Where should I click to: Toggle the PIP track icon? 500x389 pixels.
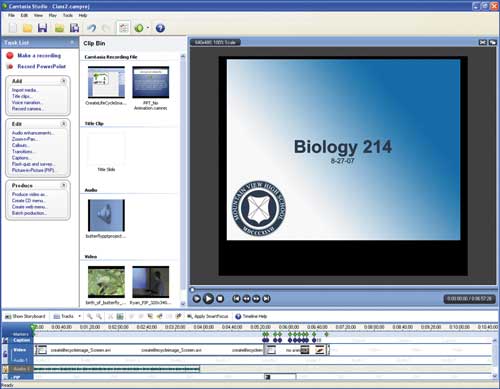[x=5, y=377]
